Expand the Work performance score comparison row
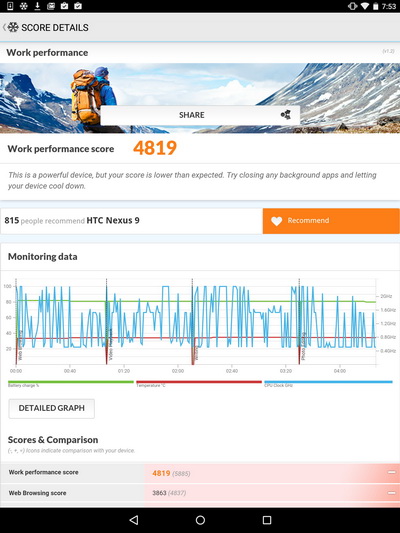This screenshot has height=533, width=400. coord(200,473)
